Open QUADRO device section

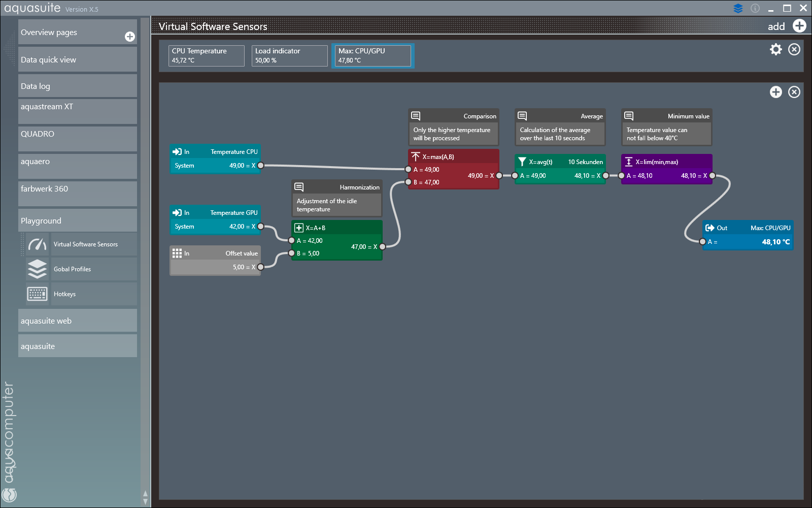[78, 139]
